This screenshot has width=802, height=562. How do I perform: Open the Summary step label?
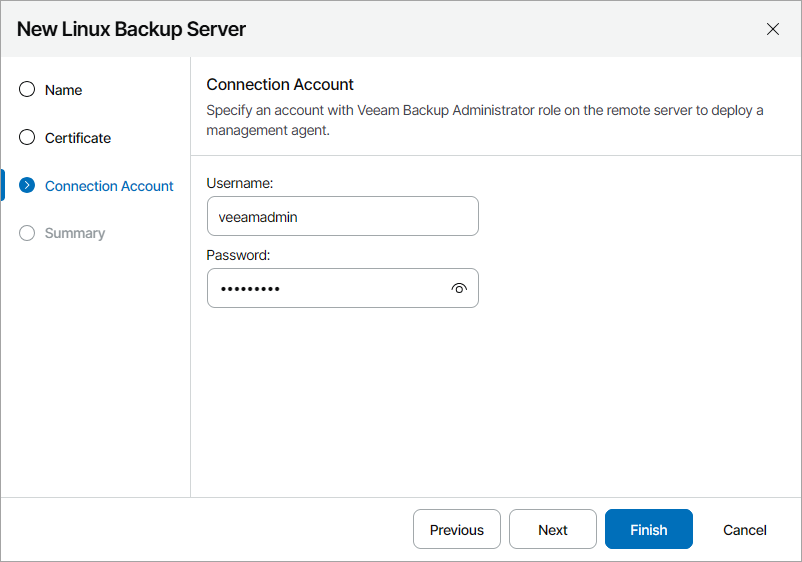75,233
